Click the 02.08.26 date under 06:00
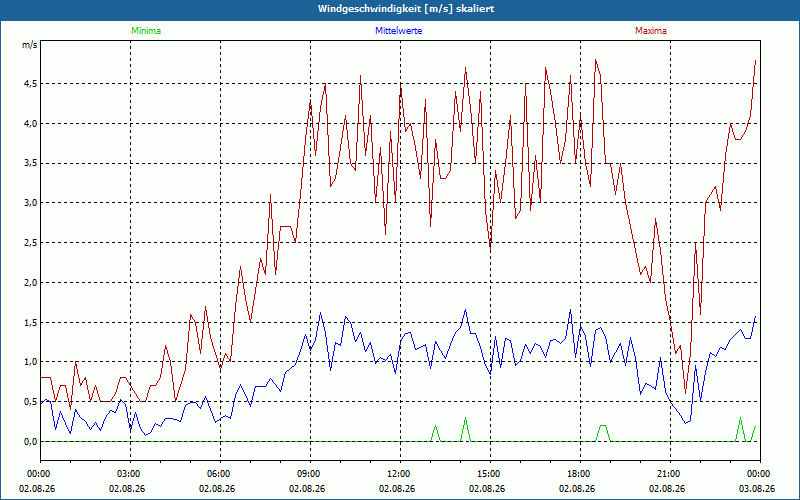 click(217, 489)
